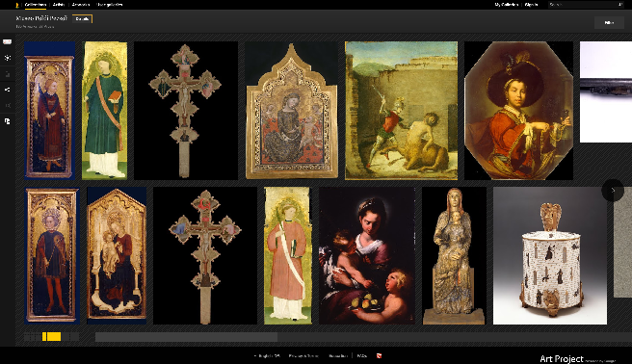Viewport: 632px width, 364px height.
Task: Click the dim bar-chart sidebar icon
Action: (x=8, y=74)
